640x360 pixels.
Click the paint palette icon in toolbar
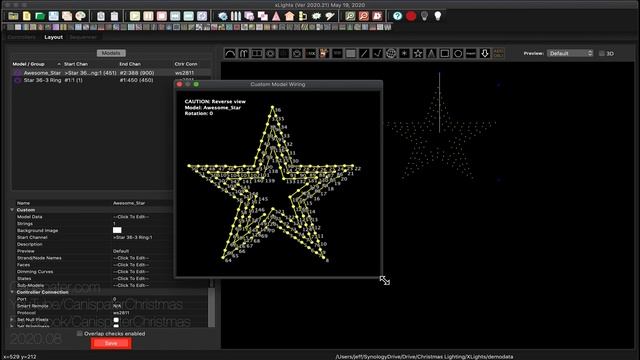(80, 16)
